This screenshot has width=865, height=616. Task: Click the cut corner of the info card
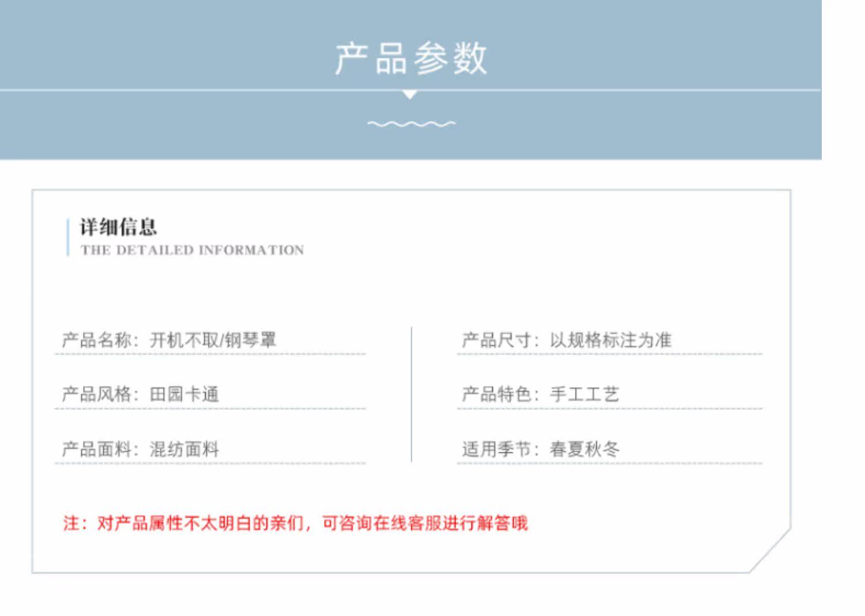(770, 551)
